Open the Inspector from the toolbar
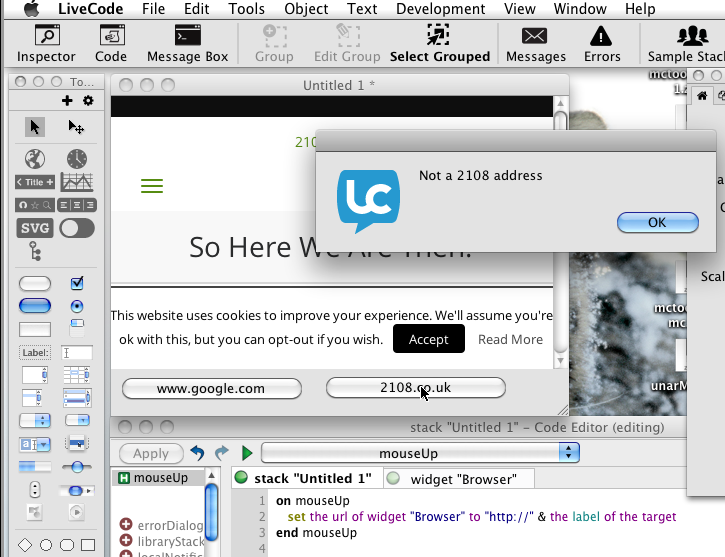This screenshot has width=725, height=557. 46,43
